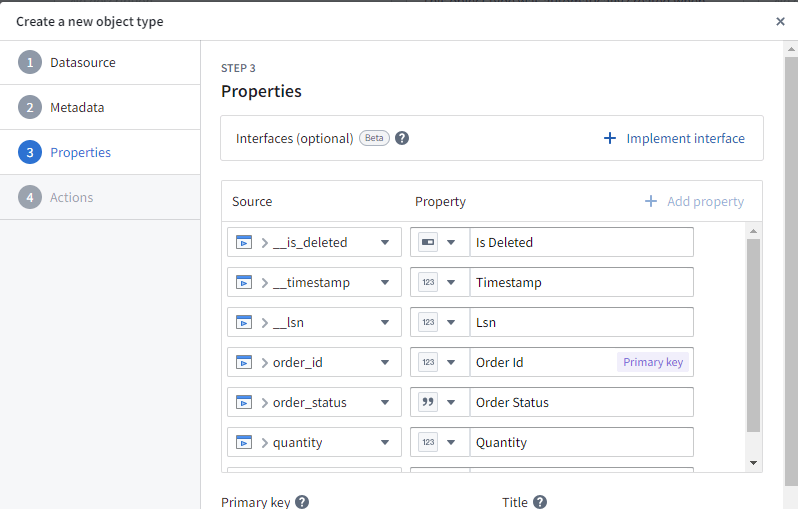Viewport: 798px width, 509px height.
Task: Click the properties list scrollbar down arrow
Action: coord(753,463)
